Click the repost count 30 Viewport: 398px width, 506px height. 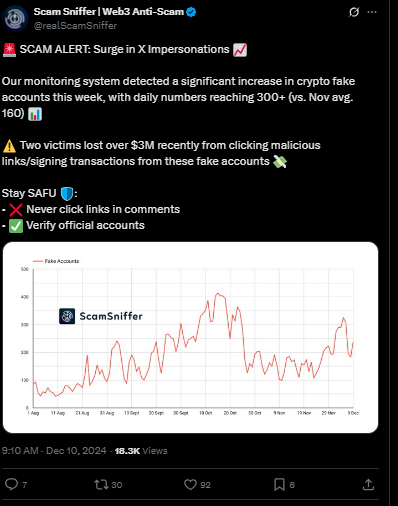tap(116, 485)
